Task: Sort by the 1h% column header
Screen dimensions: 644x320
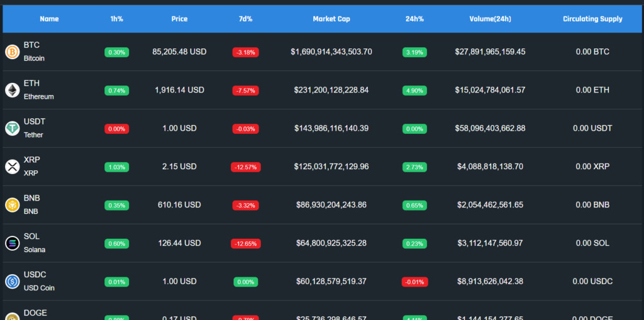Action: pyautogui.click(x=116, y=19)
